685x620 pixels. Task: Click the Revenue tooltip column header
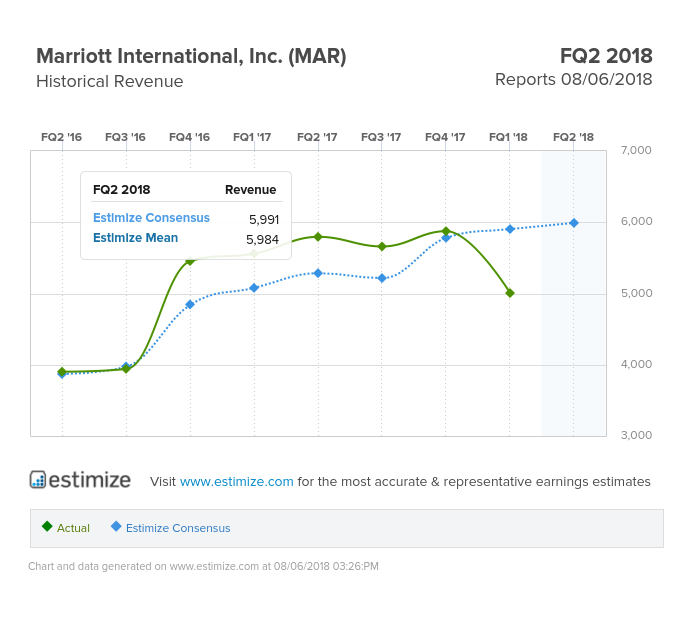pos(251,190)
